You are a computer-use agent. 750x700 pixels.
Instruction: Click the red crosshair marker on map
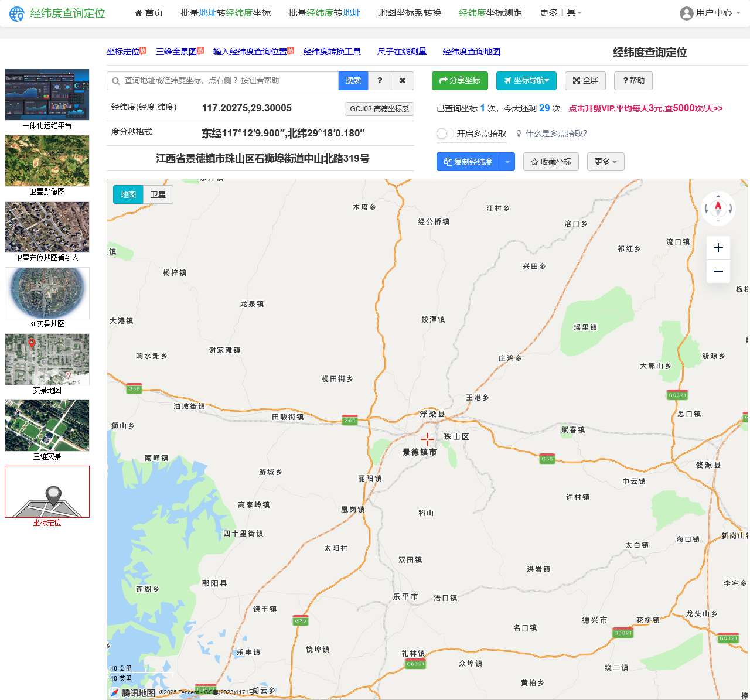point(427,439)
